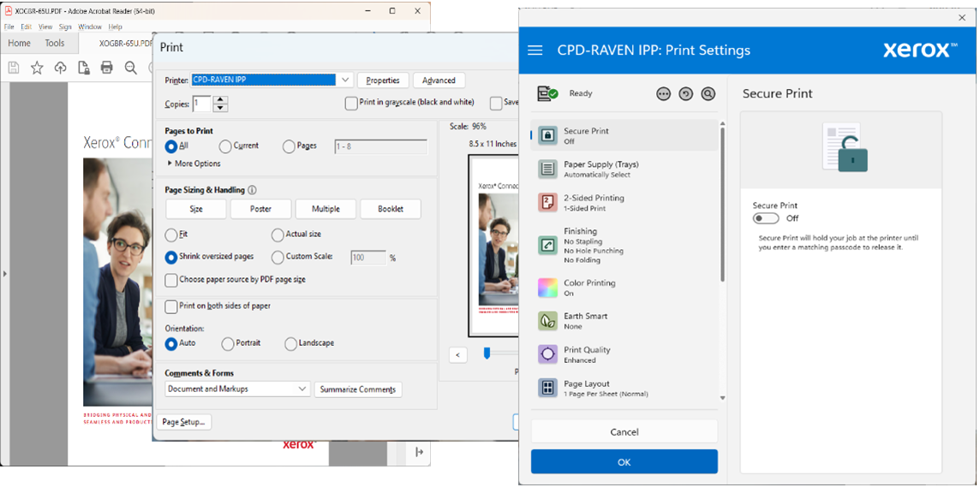Click the preview page slider handle
Viewport: 980px width, 493px height.
tap(487, 353)
